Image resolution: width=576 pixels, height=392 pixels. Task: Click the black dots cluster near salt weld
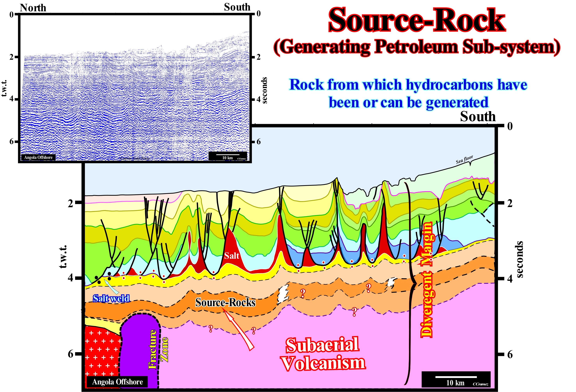(x=103, y=278)
